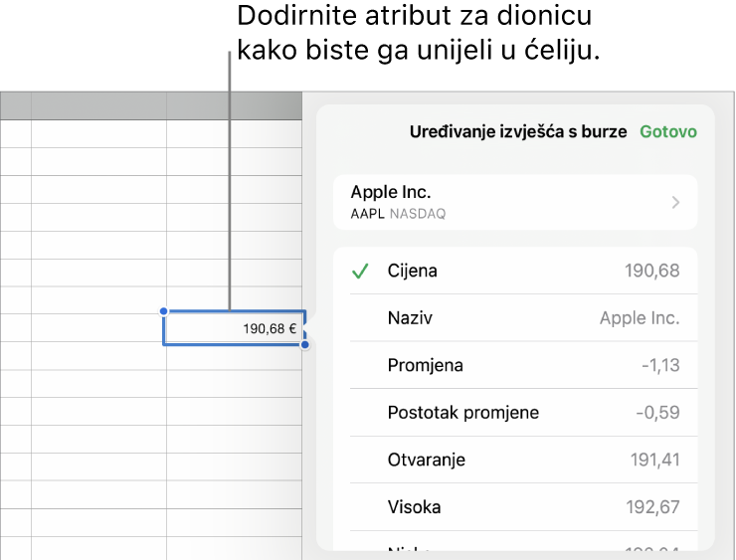Viewport: 736px width, 560px height.
Task: Click the 191,41 value in Otvaranje row
Action: tap(654, 460)
